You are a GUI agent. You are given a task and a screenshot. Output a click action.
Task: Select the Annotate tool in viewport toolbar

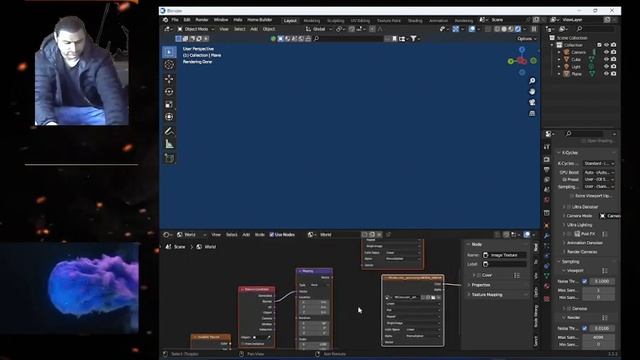[x=169, y=131]
